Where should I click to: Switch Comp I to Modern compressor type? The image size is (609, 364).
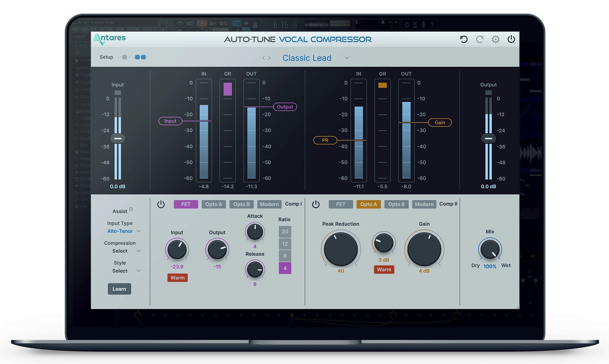pyautogui.click(x=269, y=204)
